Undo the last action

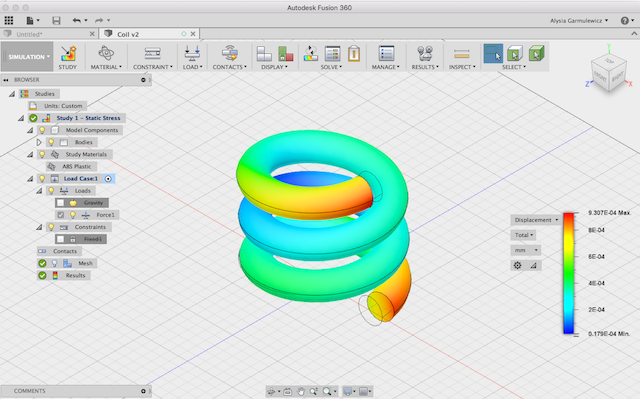76,20
